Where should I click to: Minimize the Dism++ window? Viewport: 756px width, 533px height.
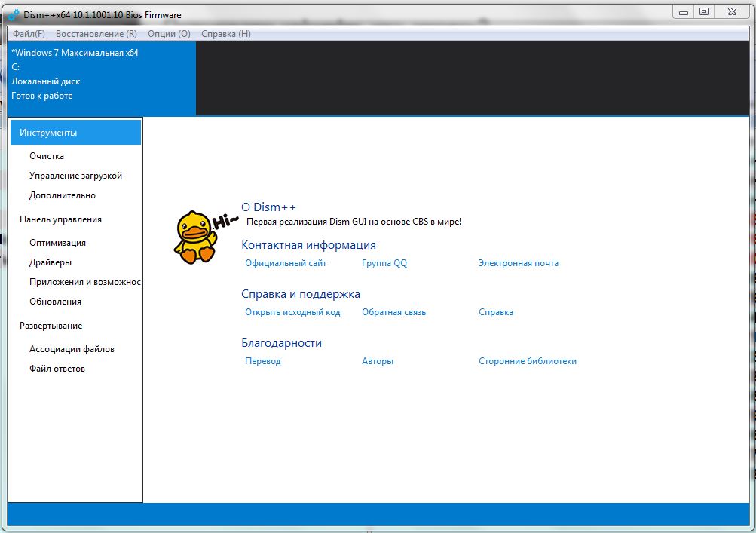683,11
